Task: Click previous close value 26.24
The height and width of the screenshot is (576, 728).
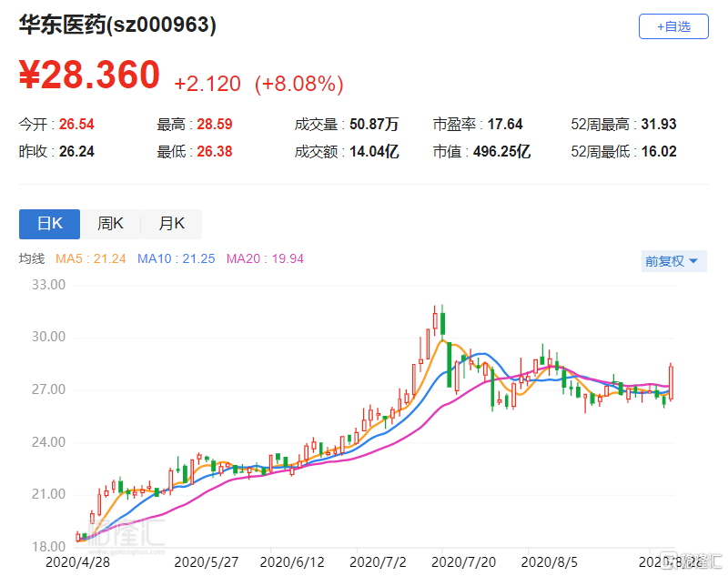Action: 76,151
